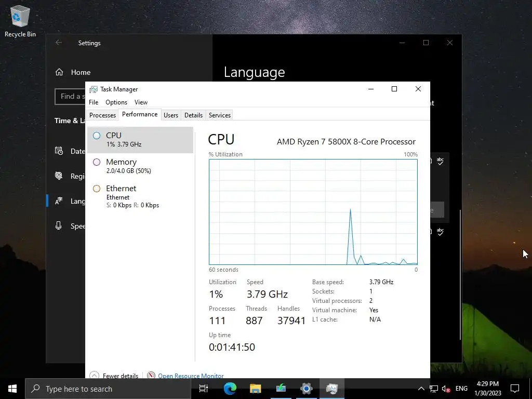Click the Up time value 0:01:41:50
This screenshot has width=532, height=399.
[x=232, y=347]
